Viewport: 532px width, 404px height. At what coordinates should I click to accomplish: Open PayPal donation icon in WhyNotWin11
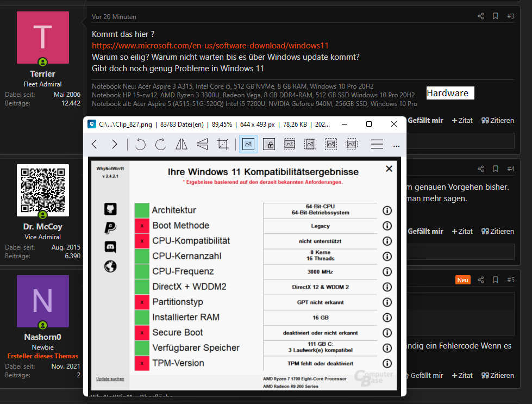(110, 227)
